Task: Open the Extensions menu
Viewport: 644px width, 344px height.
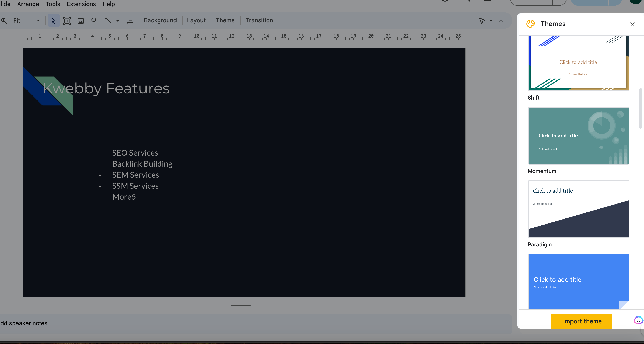Action: point(81,4)
